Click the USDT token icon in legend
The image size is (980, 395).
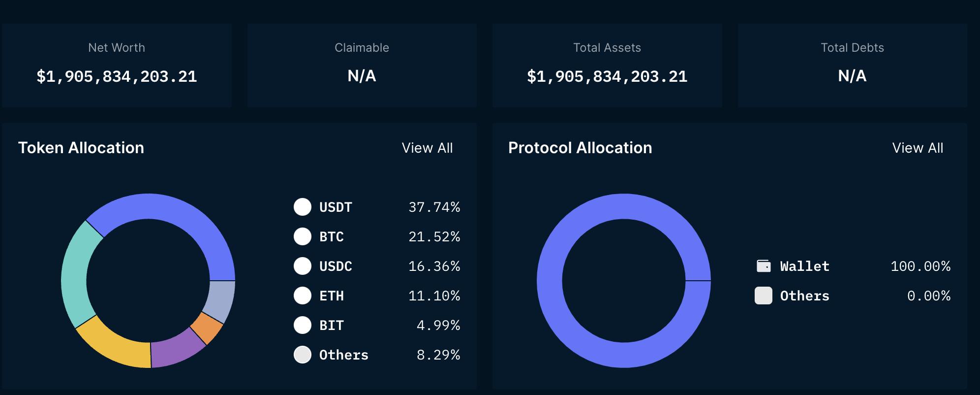tap(303, 207)
